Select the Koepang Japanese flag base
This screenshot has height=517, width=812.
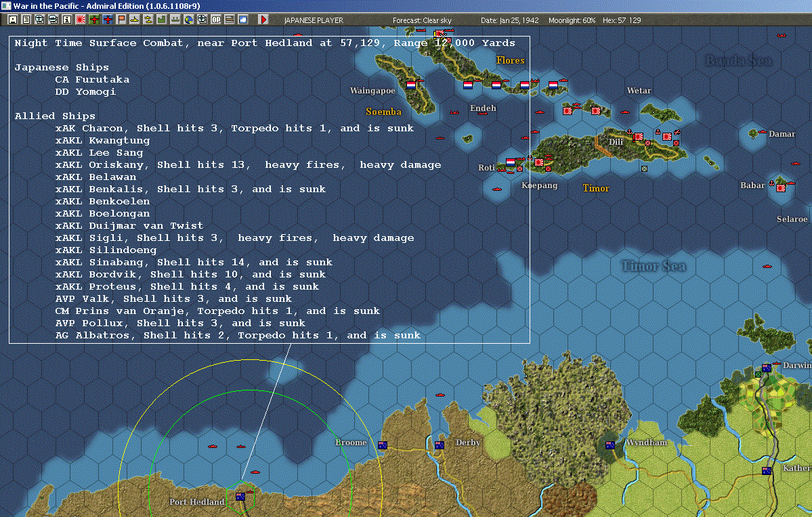click(x=539, y=162)
